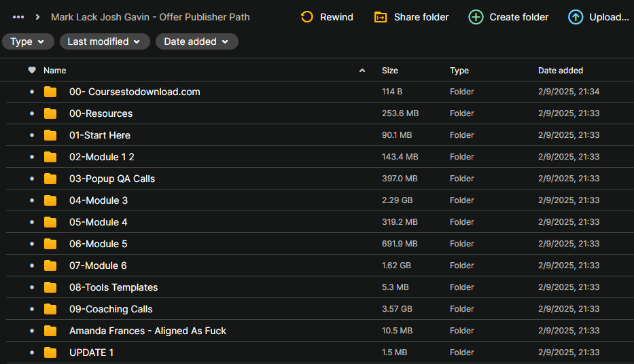Image resolution: width=634 pixels, height=364 pixels.
Task: Click the 09-Coaching Calls folder icon
Action: coord(50,309)
